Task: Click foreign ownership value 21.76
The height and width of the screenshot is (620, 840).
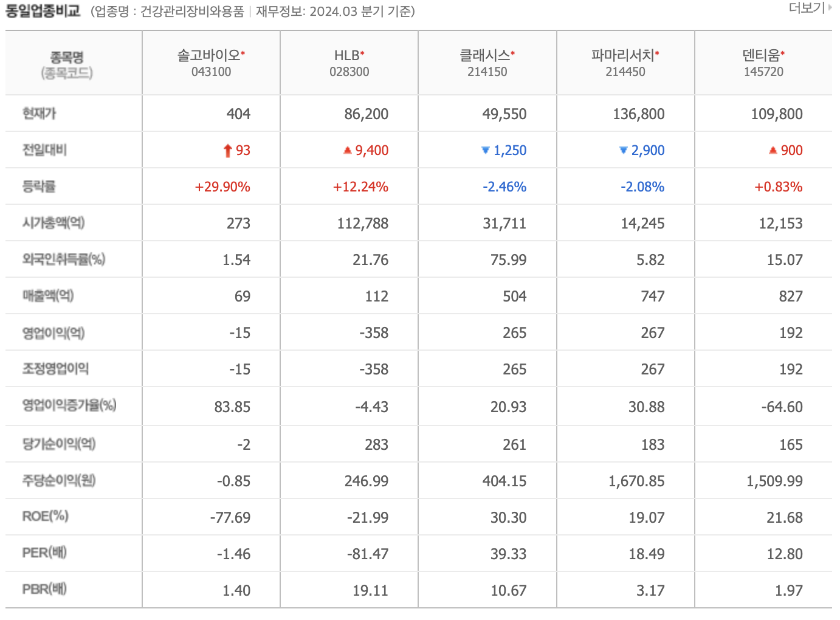Action: pos(371,260)
